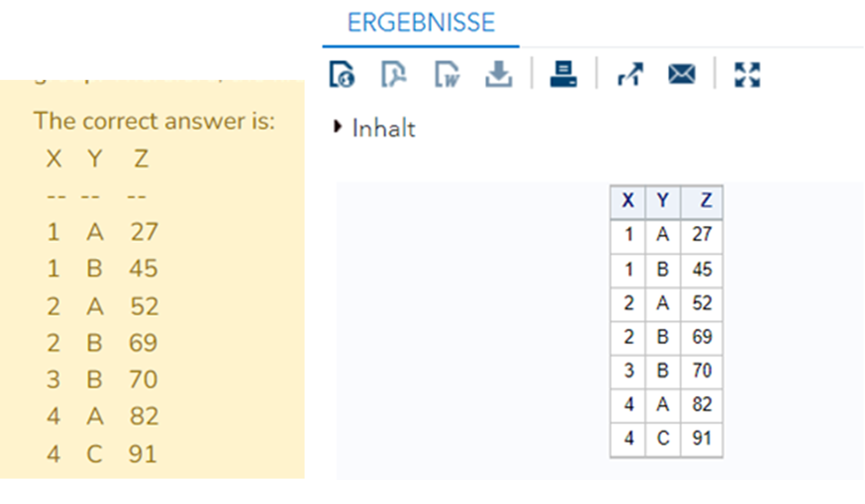Screen dimensions: 865x504
Task: Expand the Inhalt section triangle
Action: [x=337, y=127]
